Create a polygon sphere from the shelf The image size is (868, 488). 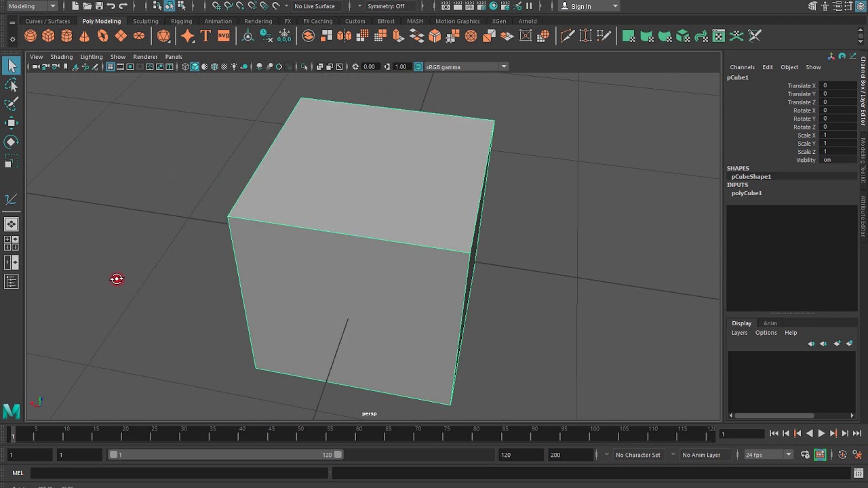click(31, 36)
